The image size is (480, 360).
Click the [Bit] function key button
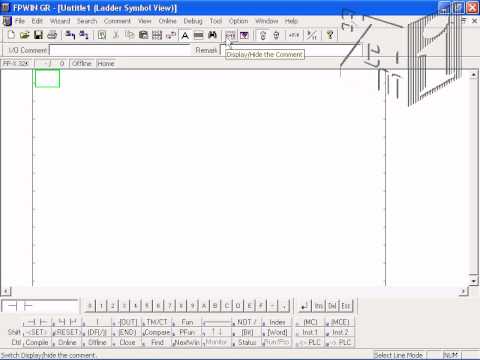click(247, 332)
